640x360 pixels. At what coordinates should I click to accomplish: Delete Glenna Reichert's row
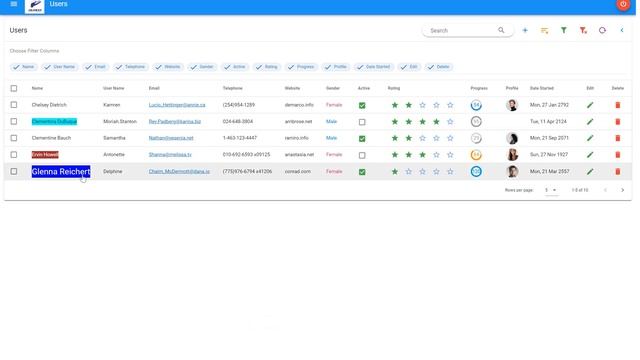tap(618, 172)
